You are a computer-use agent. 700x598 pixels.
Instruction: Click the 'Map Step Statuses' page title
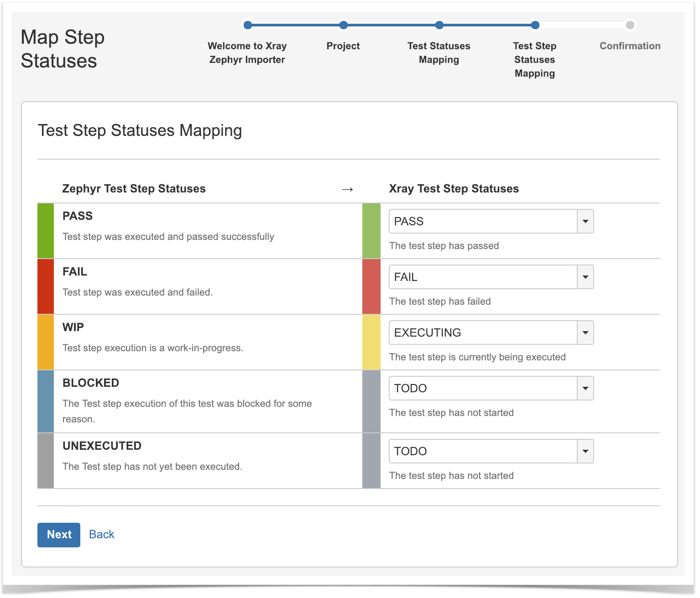[x=63, y=49]
